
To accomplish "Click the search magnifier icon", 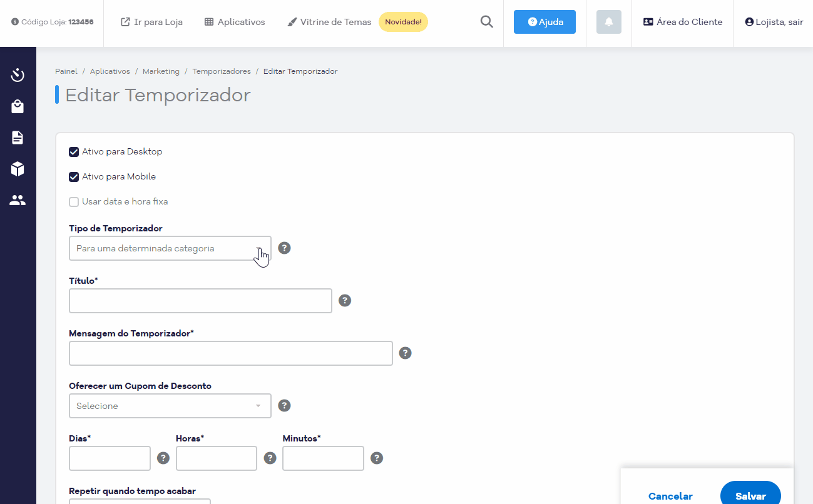I will [486, 22].
